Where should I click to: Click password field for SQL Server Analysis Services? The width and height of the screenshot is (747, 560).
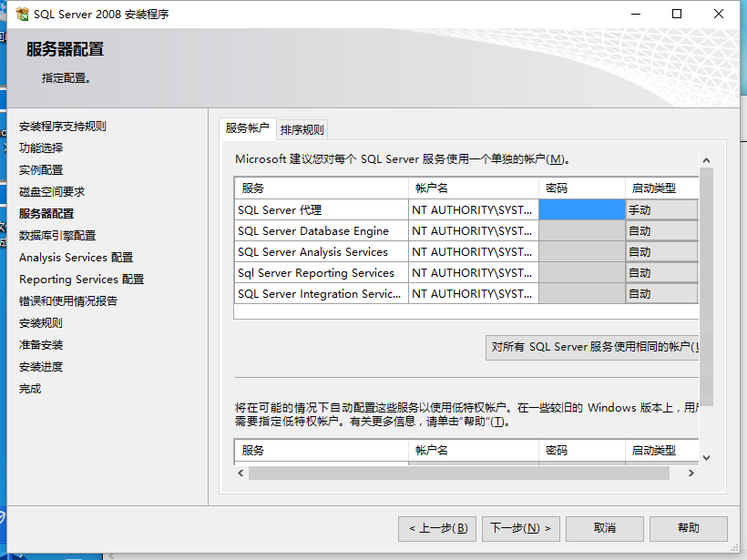582,252
